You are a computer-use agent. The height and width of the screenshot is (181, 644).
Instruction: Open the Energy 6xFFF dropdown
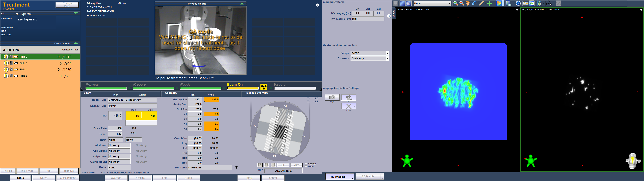[387, 53]
